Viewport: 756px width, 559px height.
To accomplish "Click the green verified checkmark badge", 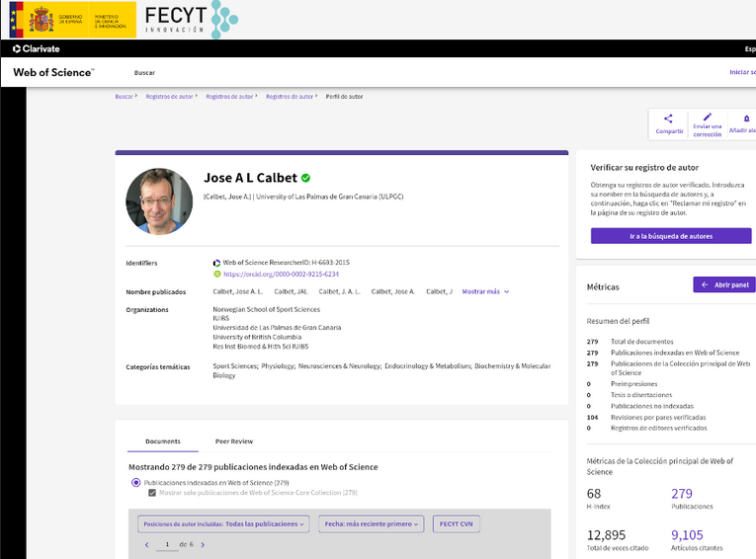I will (x=305, y=178).
